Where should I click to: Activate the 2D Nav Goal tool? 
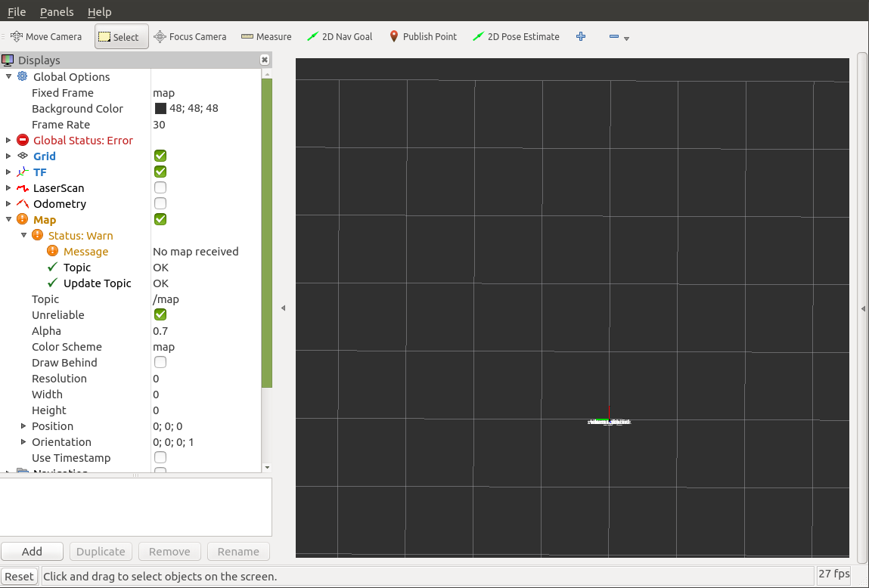coord(340,36)
